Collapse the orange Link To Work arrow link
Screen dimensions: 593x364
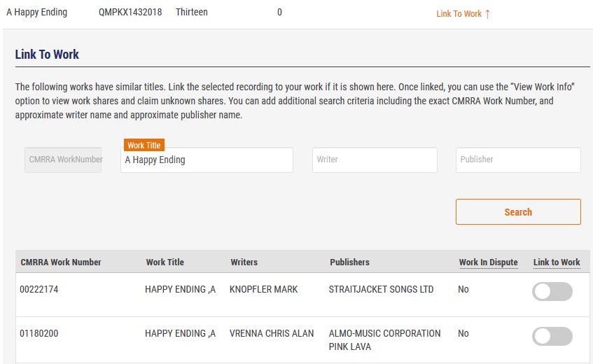(x=463, y=13)
